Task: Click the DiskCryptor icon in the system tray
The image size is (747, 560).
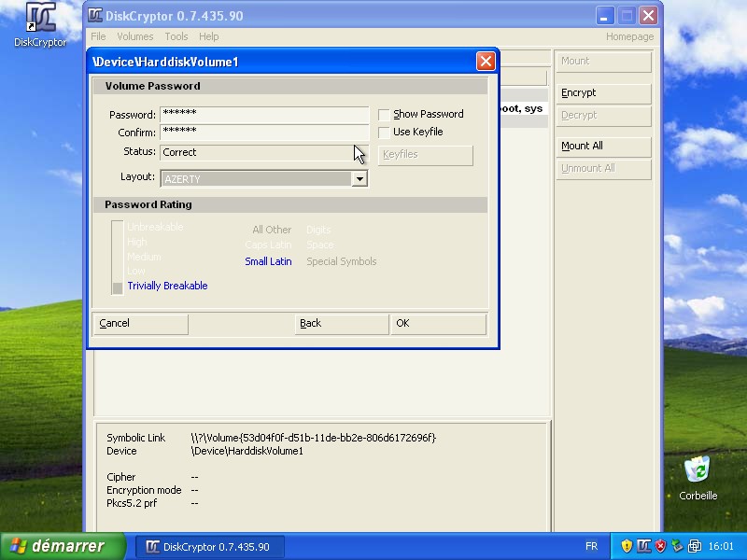Action: click(643, 546)
